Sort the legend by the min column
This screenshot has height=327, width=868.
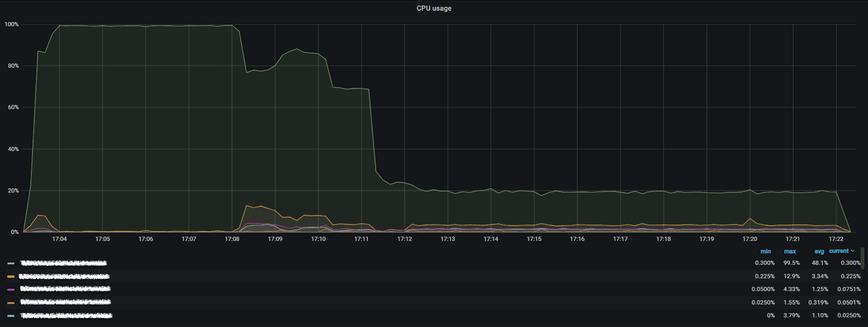click(765, 251)
